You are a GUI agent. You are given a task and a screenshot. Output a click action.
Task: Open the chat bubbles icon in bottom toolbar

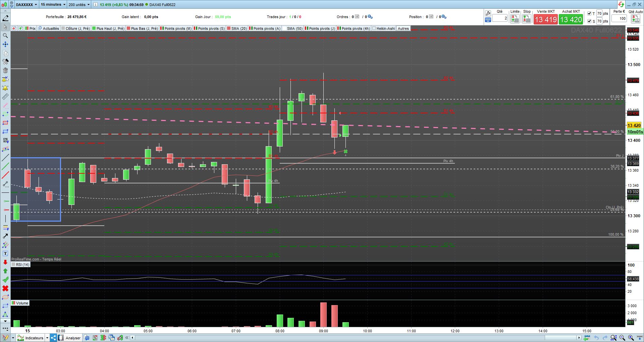click(87, 338)
